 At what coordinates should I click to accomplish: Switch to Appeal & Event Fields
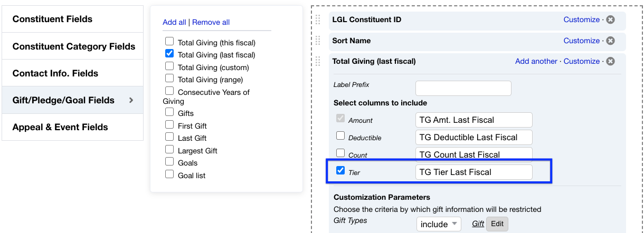click(72, 127)
